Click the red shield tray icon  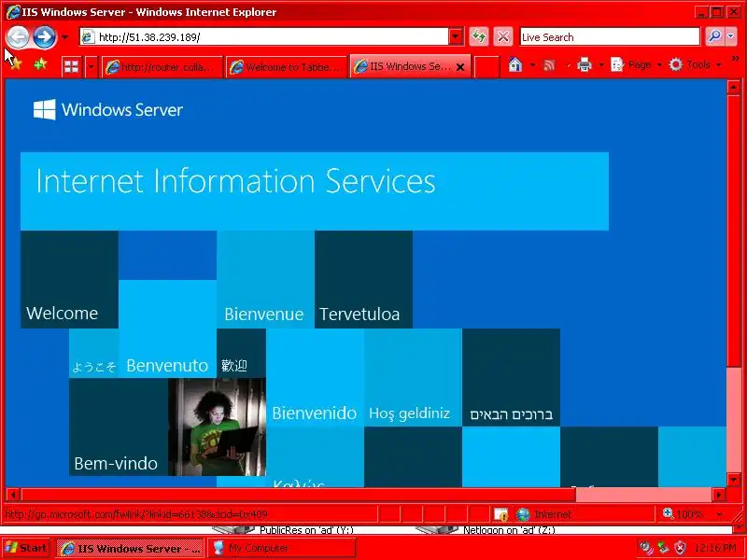681,548
